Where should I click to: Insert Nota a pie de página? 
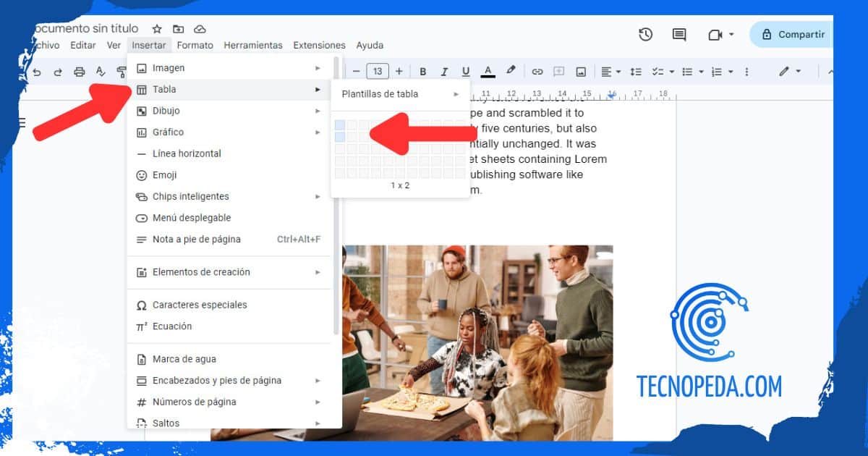pos(229,239)
